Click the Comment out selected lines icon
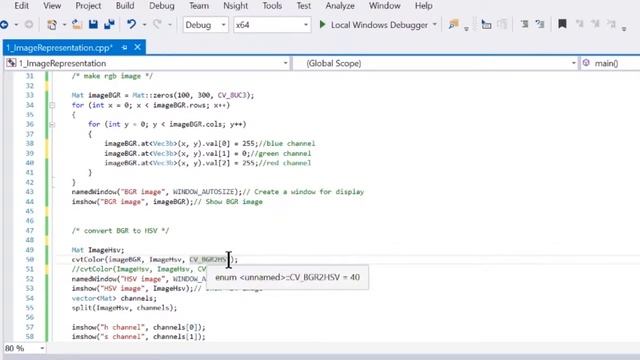This screenshot has height=360, width=640. coord(524,25)
